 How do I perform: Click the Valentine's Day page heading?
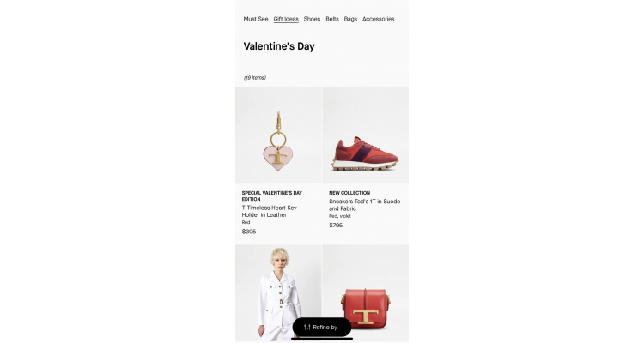point(279,46)
